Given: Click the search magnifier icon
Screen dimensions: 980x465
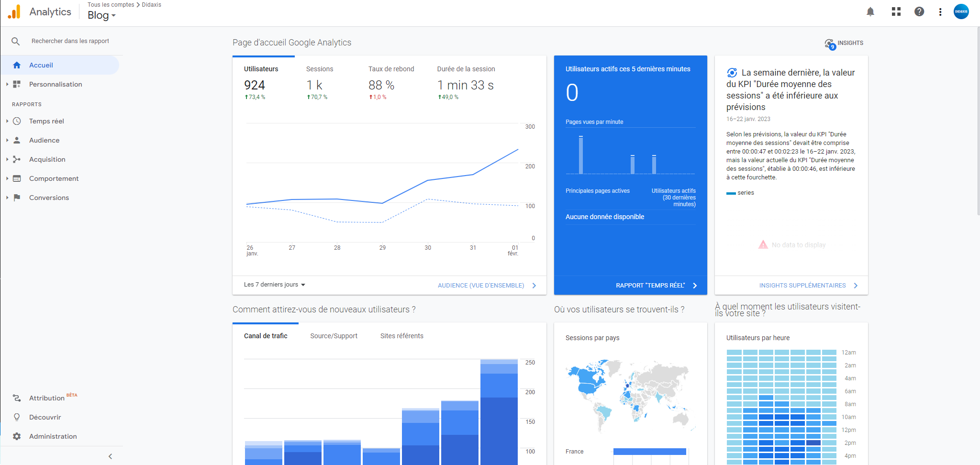Looking at the screenshot, I should pos(16,41).
